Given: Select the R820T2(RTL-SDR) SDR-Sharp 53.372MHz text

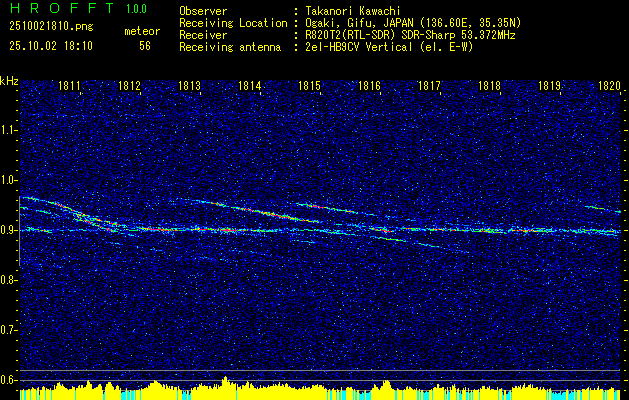Looking at the screenshot, I should (410, 35).
